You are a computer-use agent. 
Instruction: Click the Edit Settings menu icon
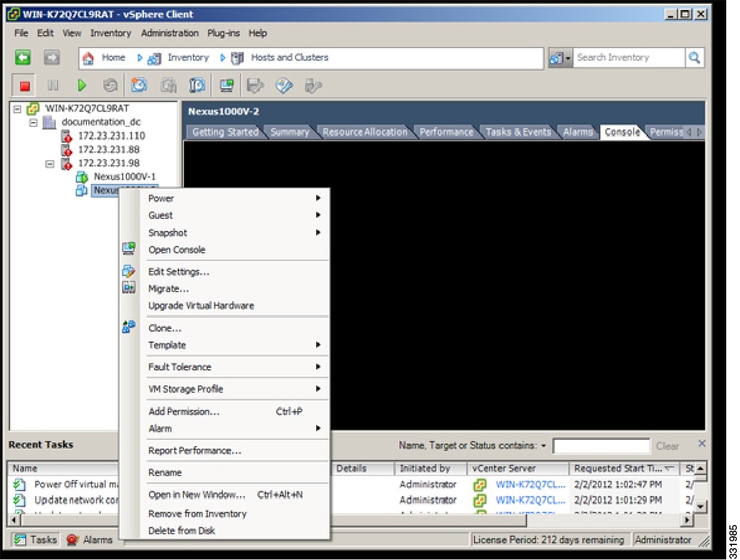128,271
